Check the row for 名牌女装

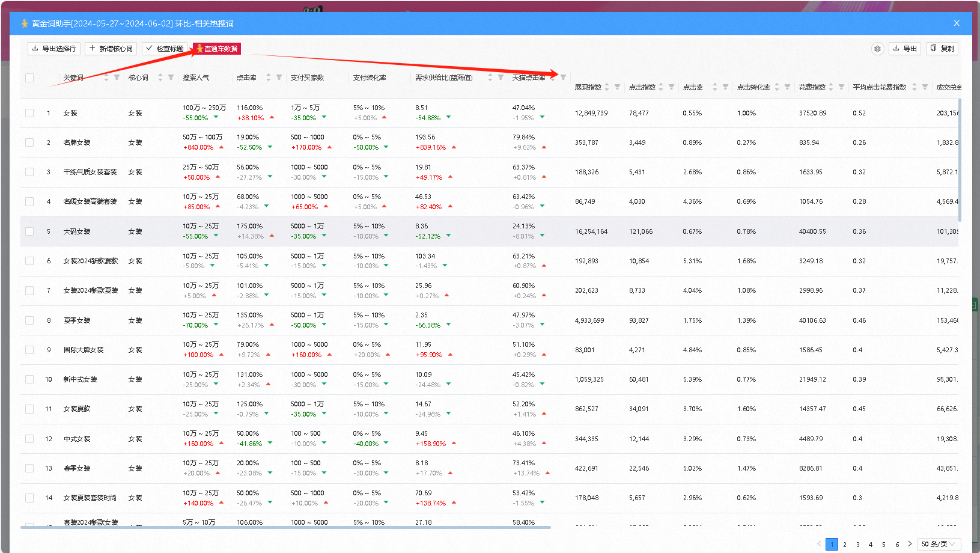pyautogui.click(x=29, y=142)
